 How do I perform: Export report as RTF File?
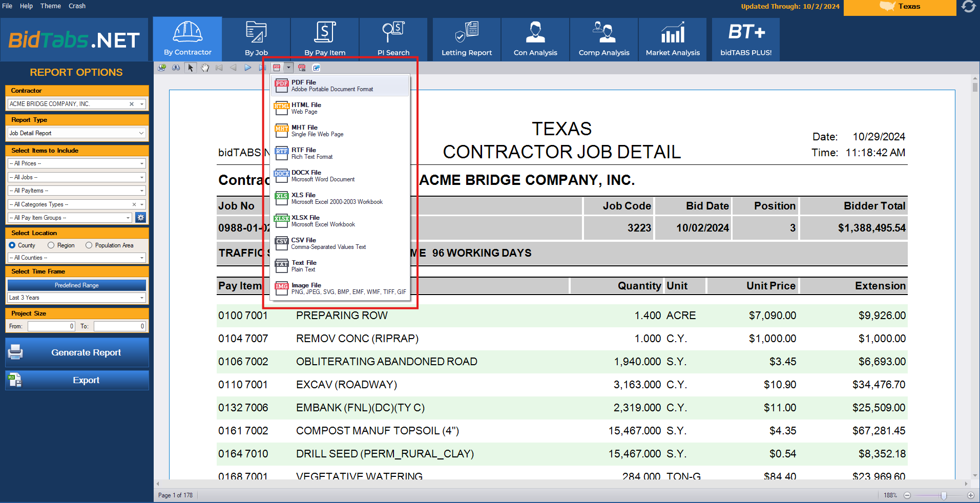[x=340, y=153]
